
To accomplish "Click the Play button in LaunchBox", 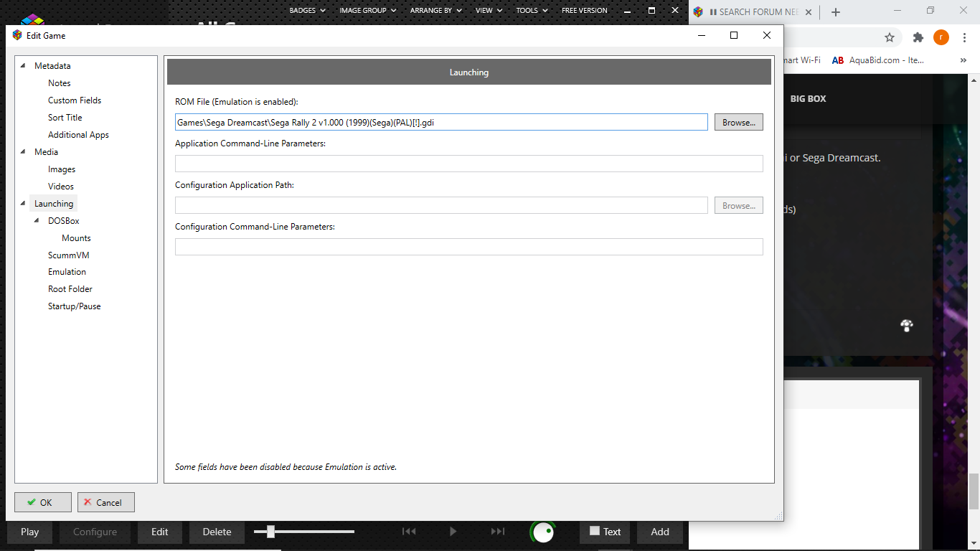I will click(x=30, y=532).
